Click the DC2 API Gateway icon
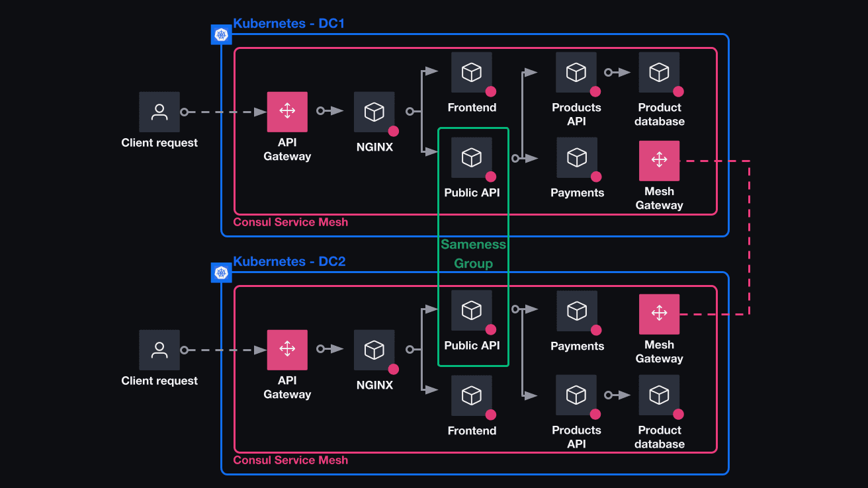868x488 pixels. click(x=287, y=350)
